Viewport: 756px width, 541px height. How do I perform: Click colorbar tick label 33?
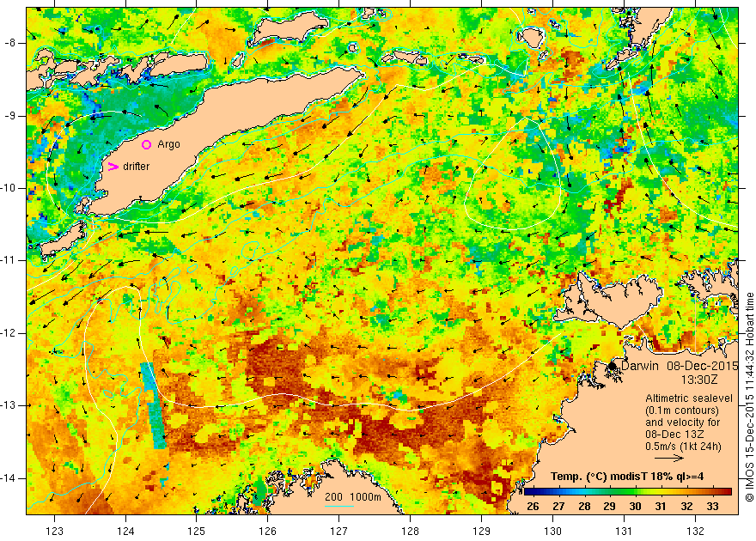(712, 507)
